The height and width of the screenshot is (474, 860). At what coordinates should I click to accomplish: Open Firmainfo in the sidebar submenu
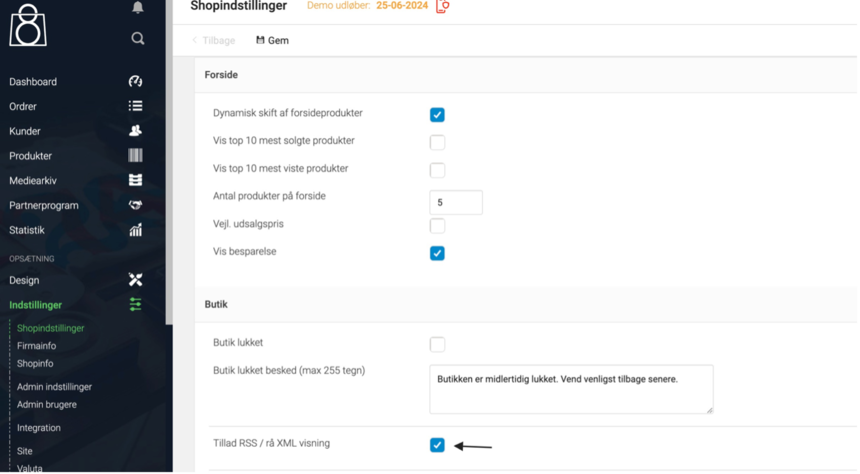tap(37, 346)
